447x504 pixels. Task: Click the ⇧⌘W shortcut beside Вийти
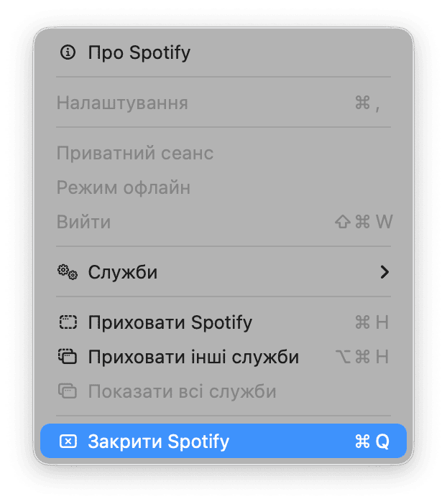364,222
